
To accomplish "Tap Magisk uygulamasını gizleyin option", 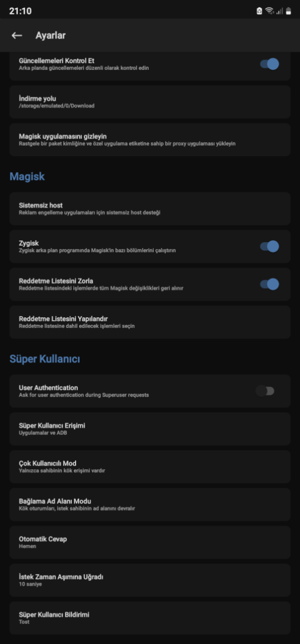I will (150, 139).
